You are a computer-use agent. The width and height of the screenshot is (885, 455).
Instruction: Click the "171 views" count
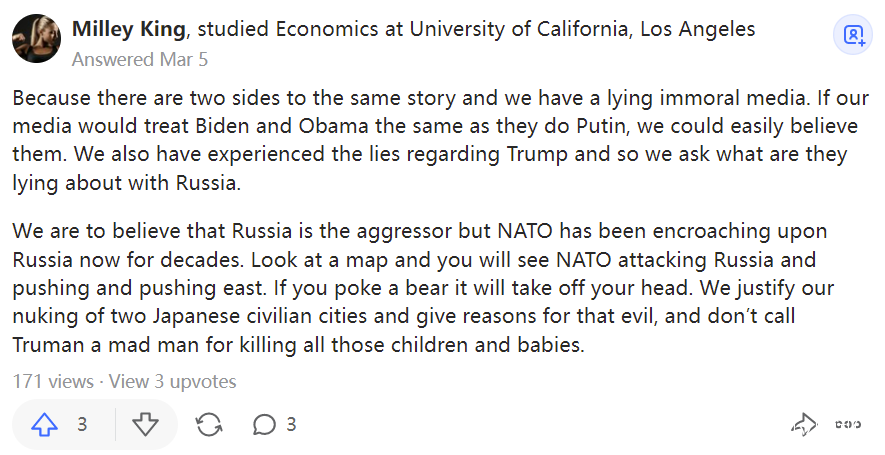(50, 381)
